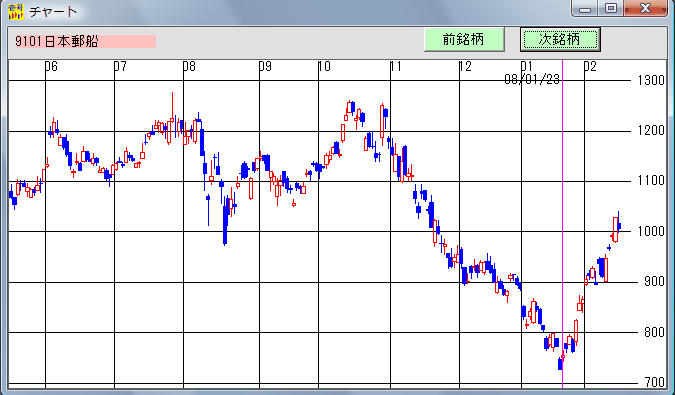
Task: Minimize the チャート window
Action: [585, 8]
